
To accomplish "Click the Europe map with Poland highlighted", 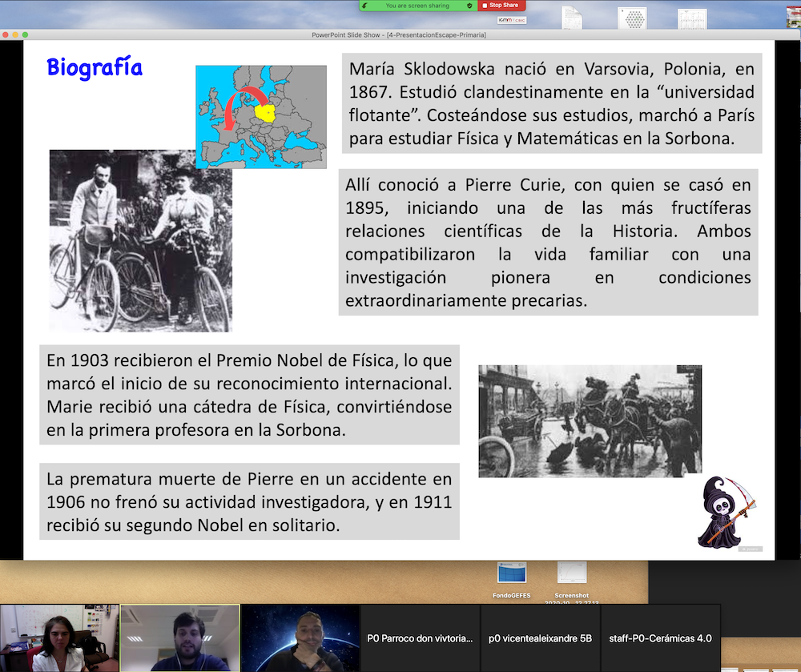I will (x=261, y=116).
